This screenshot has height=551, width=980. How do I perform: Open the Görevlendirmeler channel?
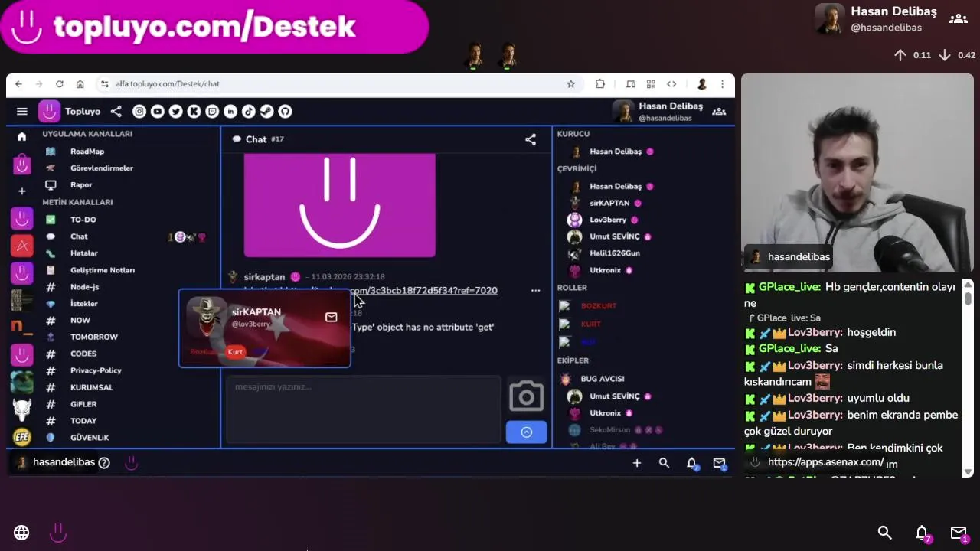pyautogui.click(x=102, y=168)
